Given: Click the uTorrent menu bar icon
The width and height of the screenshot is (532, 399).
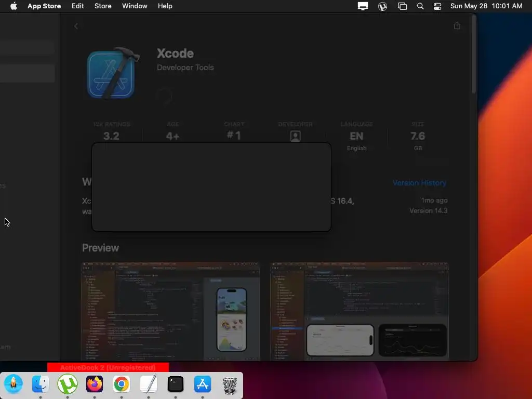Looking at the screenshot, I should (382, 6).
